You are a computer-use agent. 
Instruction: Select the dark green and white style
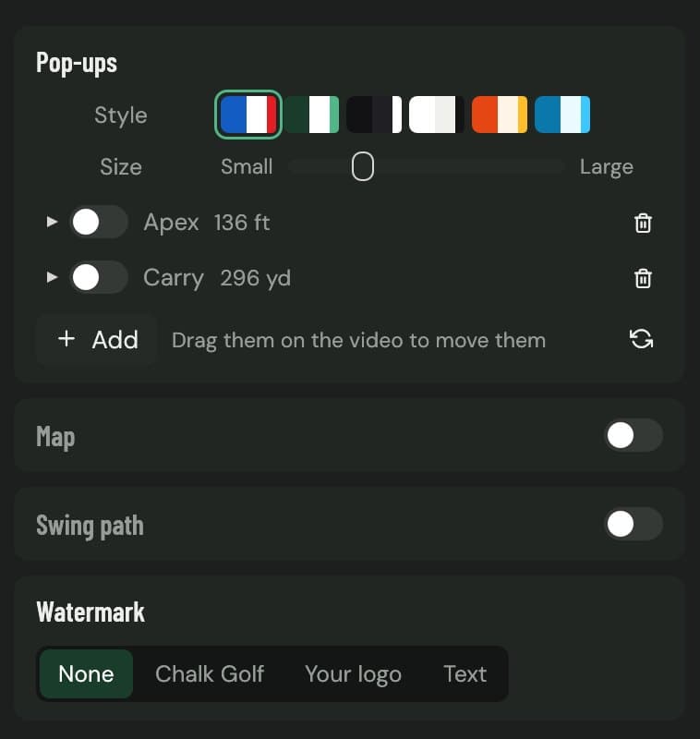311,115
